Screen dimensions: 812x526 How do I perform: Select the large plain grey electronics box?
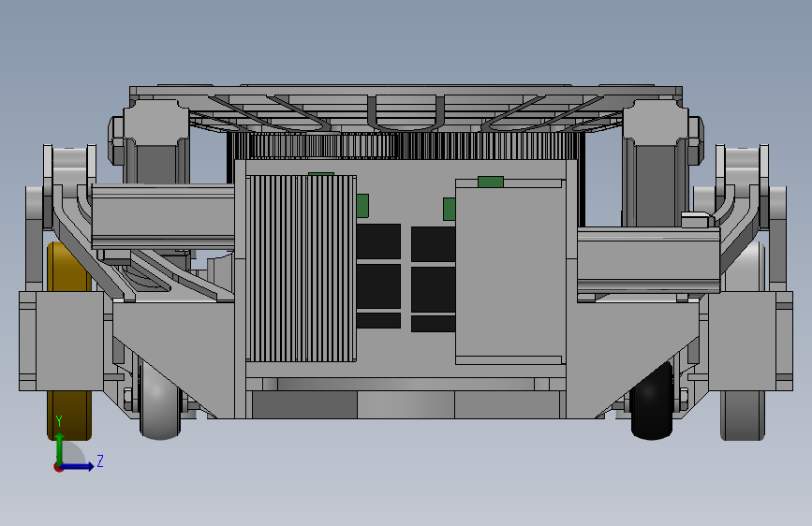(510, 272)
